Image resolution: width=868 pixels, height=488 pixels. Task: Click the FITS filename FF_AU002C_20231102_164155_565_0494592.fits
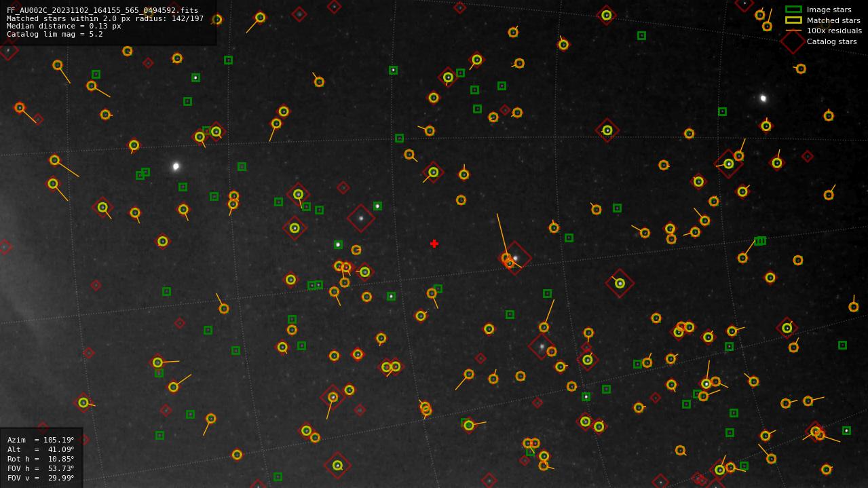tap(102, 10)
